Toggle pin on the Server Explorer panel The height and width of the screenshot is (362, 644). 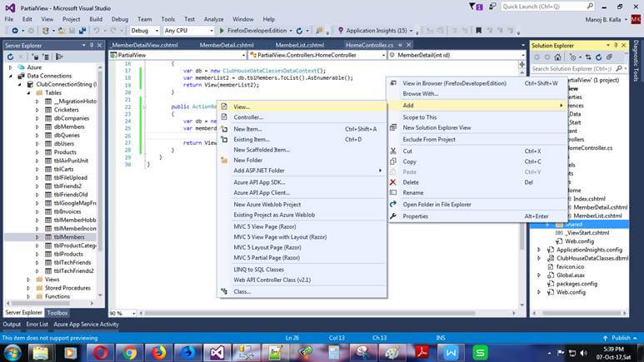(92, 45)
